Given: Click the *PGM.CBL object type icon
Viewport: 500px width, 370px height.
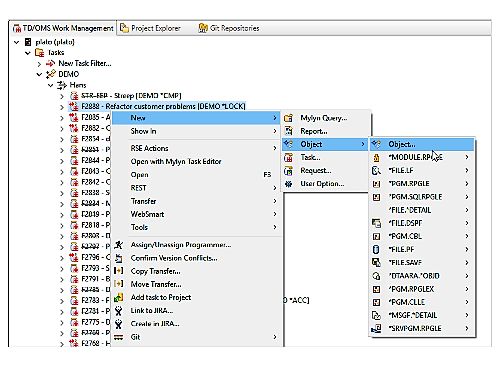Looking at the screenshot, I should (376, 237).
